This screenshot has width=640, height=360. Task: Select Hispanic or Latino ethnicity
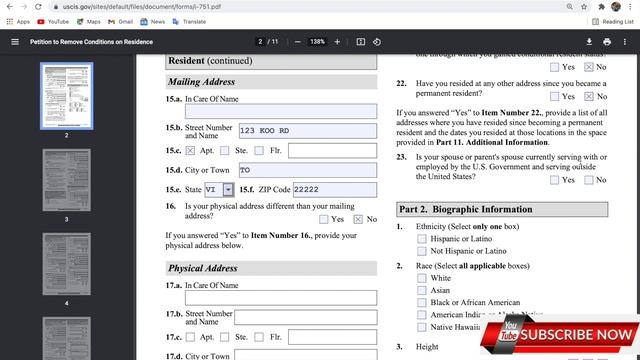422,238
